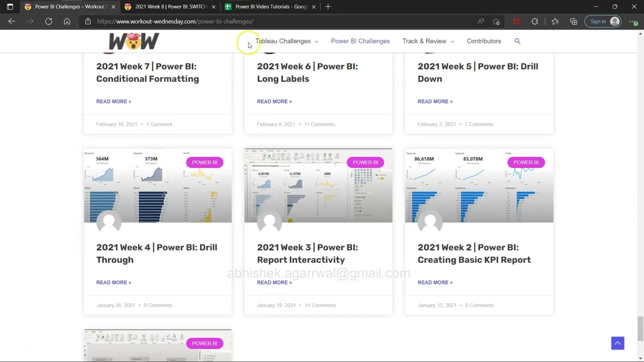Open 2021 Week 5 Drill Down title
Screen dimensions: 644x362
coord(478,72)
